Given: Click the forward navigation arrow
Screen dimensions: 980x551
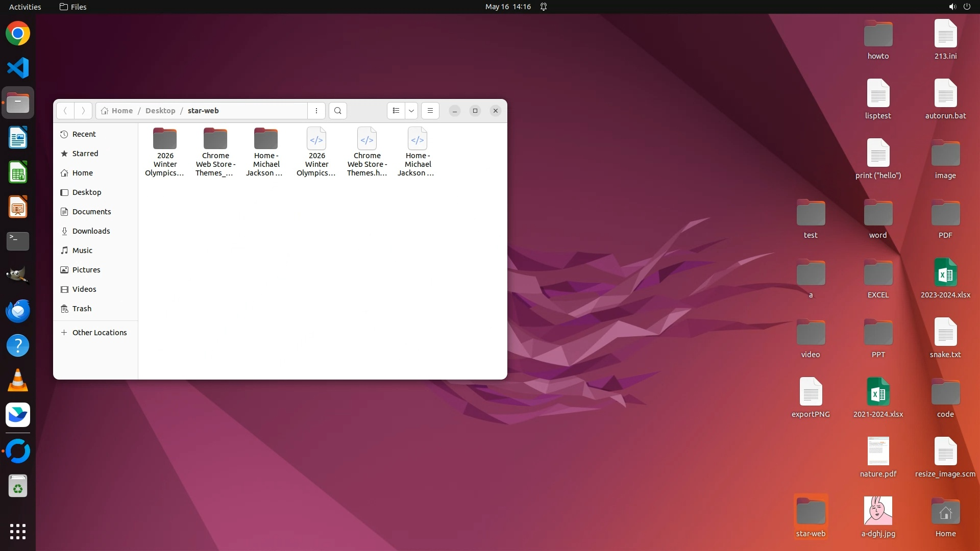Looking at the screenshot, I should point(83,111).
